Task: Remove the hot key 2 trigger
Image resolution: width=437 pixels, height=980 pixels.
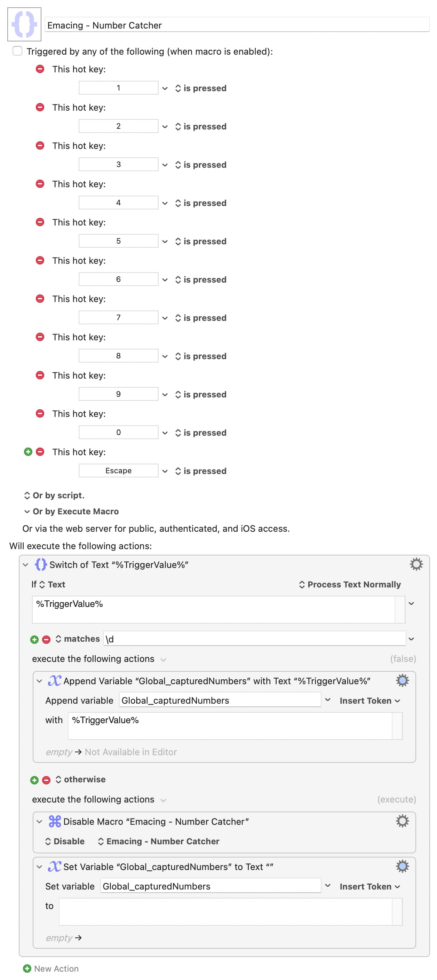Action: click(x=40, y=107)
